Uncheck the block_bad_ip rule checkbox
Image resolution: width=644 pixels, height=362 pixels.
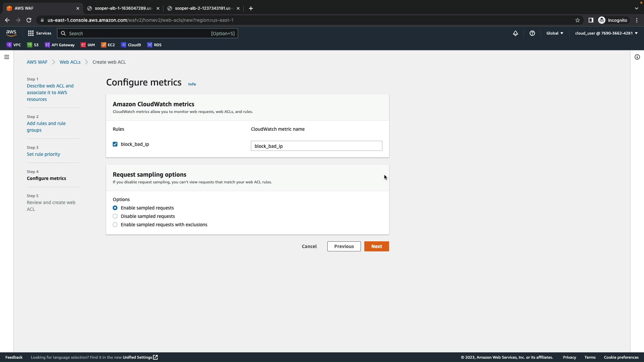(x=115, y=144)
